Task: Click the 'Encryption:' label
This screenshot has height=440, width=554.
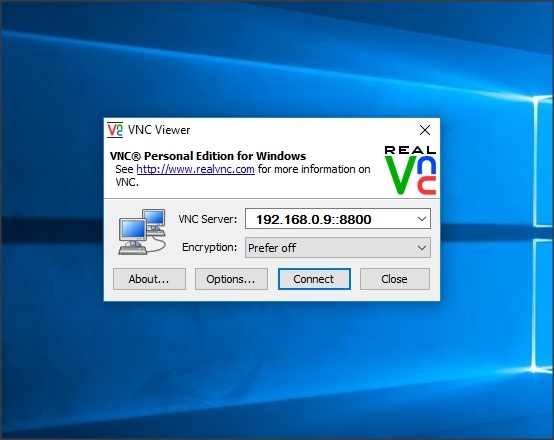Action: [x=210, y=247]
